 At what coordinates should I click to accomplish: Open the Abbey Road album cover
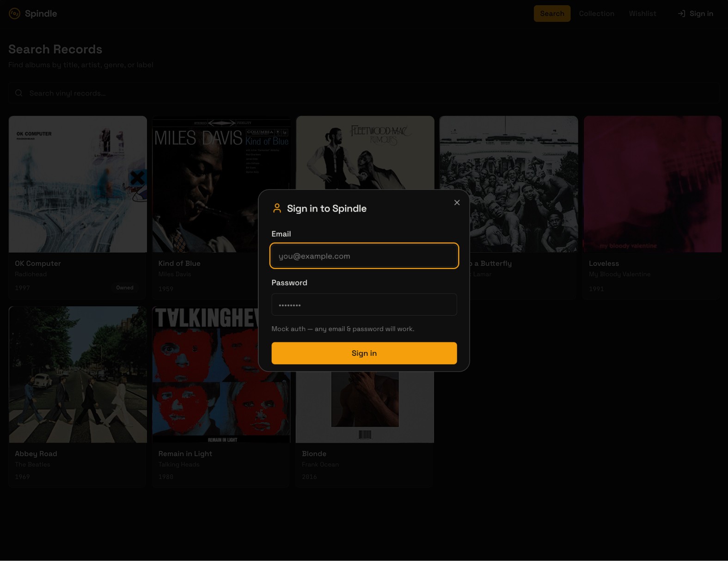point(78,374)
